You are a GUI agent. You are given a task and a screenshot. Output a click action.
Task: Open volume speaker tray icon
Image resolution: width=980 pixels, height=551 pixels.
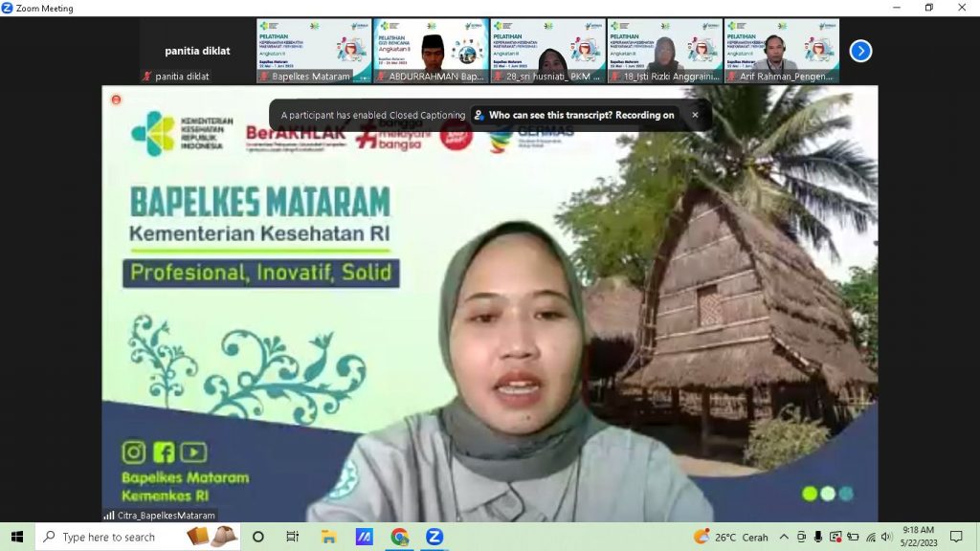point(886,537)
